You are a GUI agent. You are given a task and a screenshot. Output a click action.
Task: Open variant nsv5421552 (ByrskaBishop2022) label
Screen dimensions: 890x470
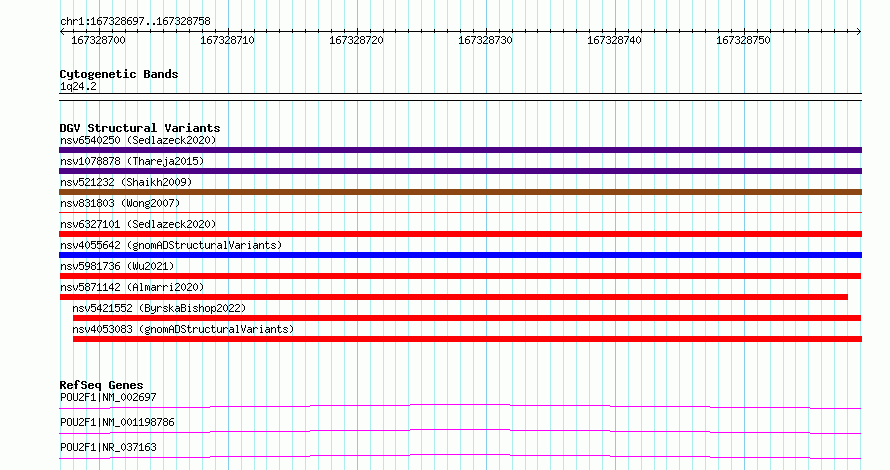coord(159,308)
